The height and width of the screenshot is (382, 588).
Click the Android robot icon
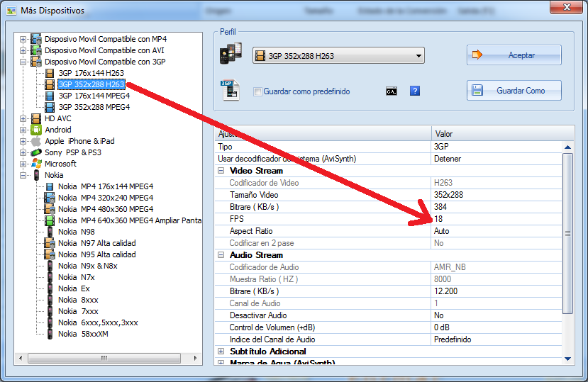pyautogui.click(x=36, y=130)
